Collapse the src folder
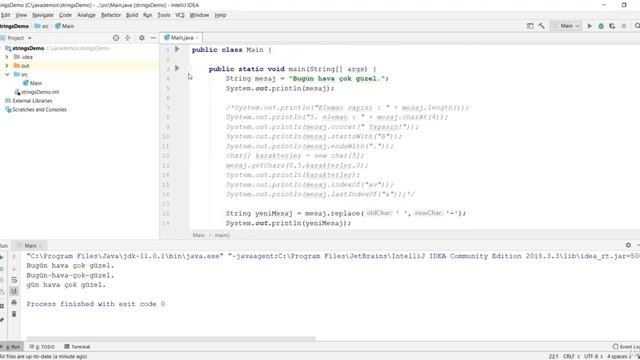Screen dimensions: 640x360 coord(7,74)
